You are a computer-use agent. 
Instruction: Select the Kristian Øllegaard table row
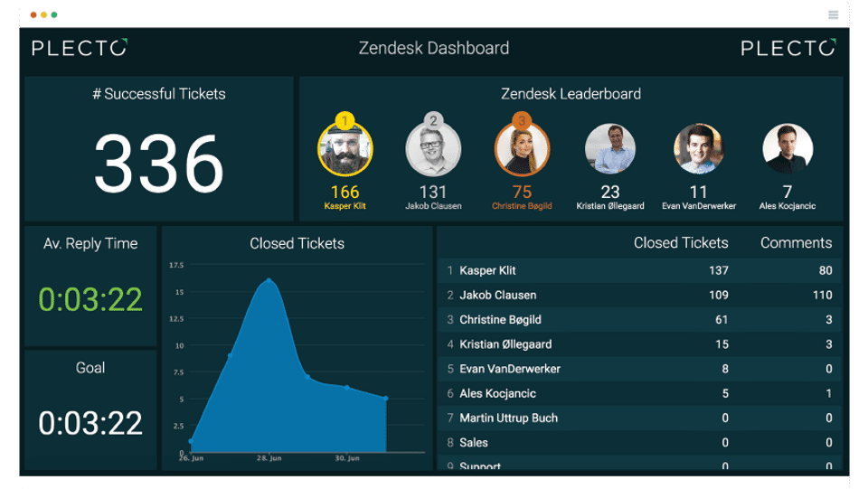(639, 344)
